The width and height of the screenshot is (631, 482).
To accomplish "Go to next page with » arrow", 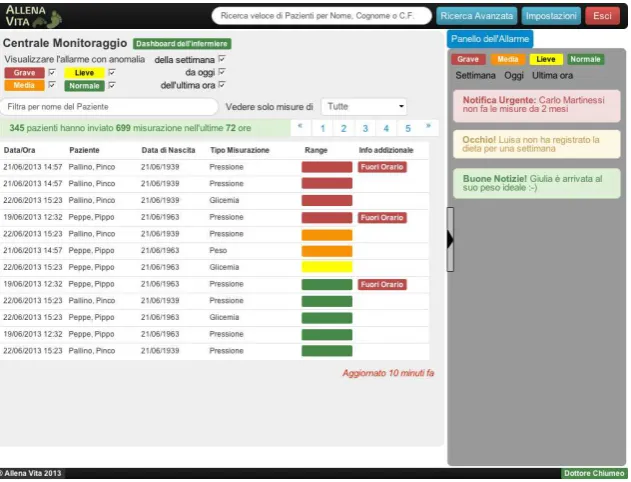I will (x=428, y=128).
